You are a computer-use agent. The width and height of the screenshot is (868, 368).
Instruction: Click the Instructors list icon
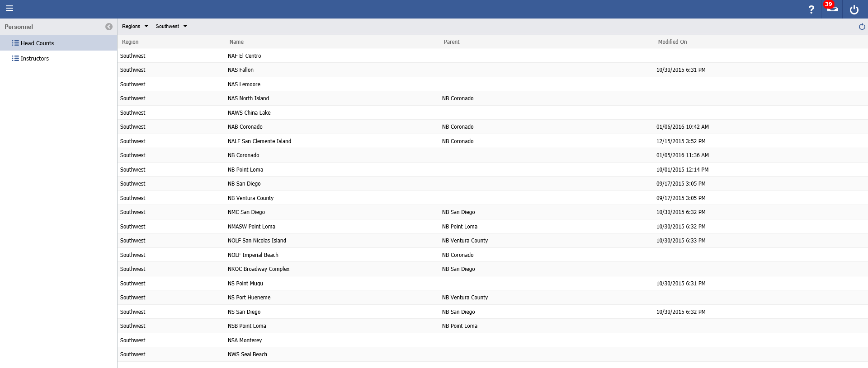tap(15, 59)
